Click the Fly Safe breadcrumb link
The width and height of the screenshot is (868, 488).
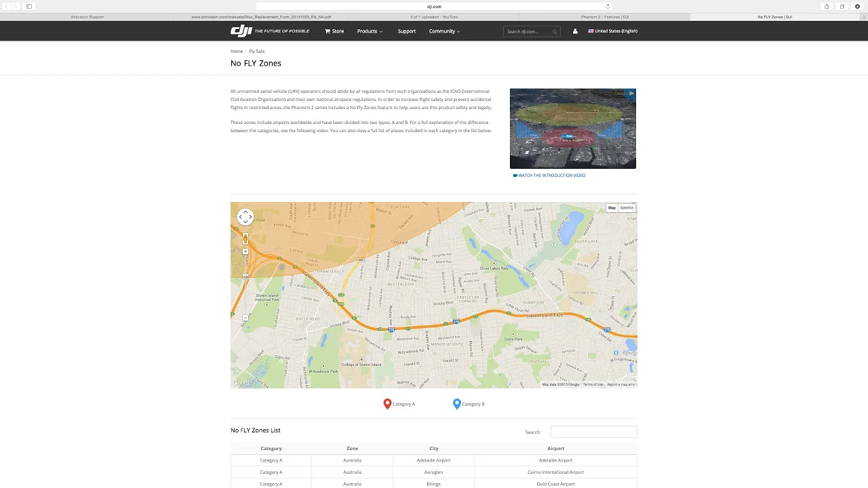(x=256, y=52)
